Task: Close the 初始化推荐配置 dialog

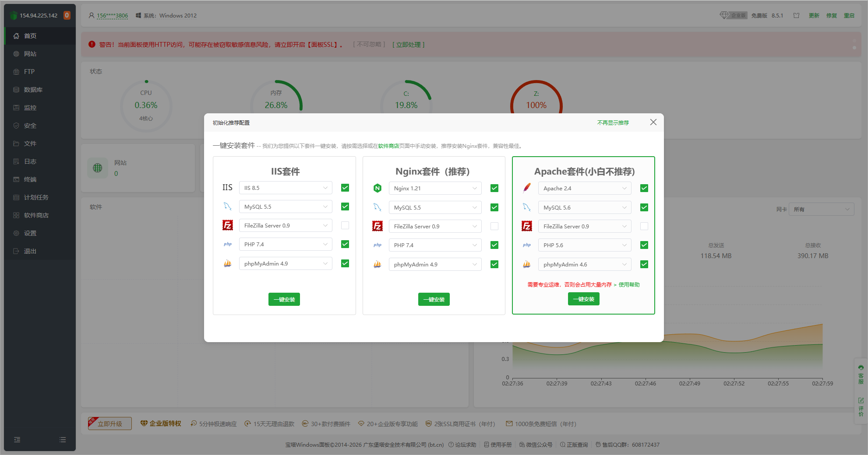Action: tap(653, 122)
